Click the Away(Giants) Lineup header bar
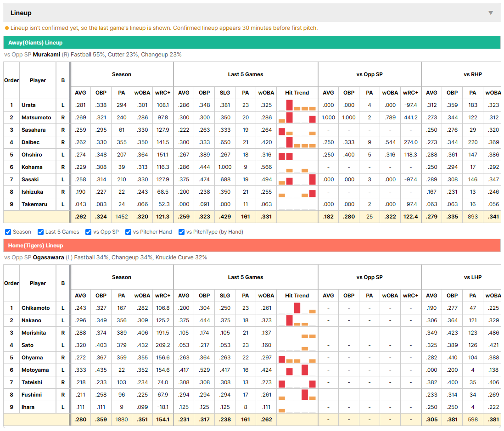Screen dimensions: 504x431 pyautogui.click(x=252, y=43)
